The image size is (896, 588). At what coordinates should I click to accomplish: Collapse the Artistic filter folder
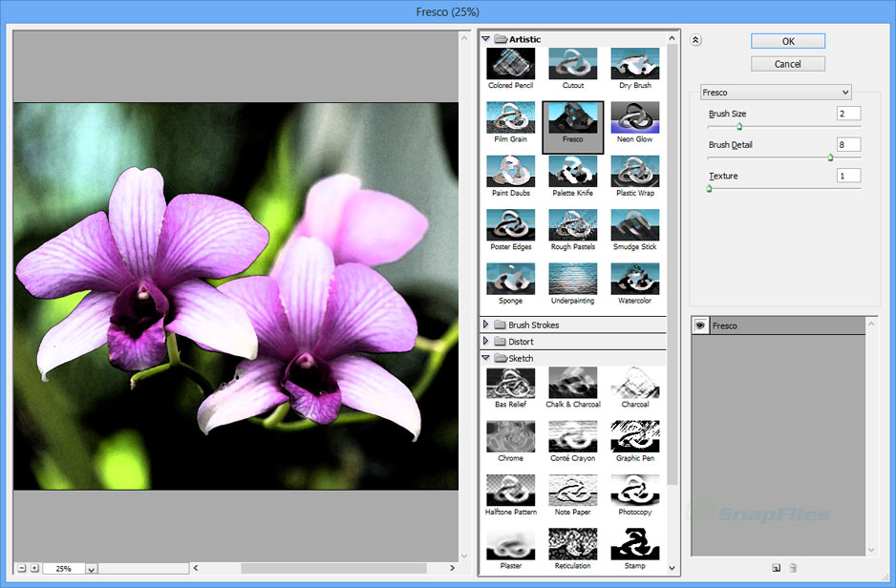485,39
